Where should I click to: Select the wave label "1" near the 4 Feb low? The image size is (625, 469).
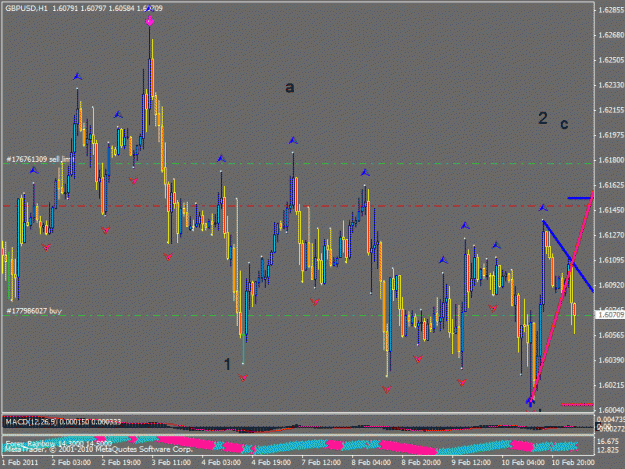pos(227,364)
